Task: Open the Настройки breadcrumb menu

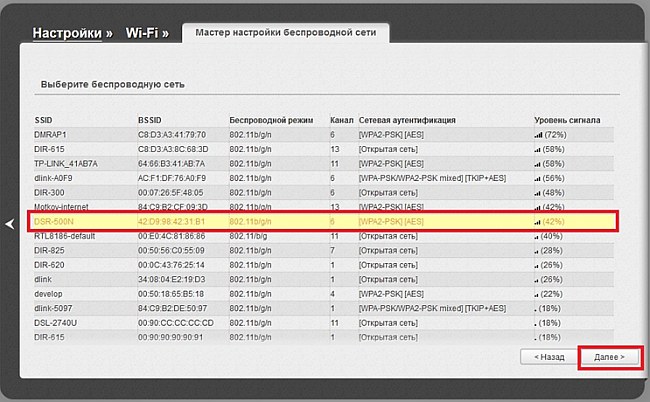Action: [x=67, y=33]
